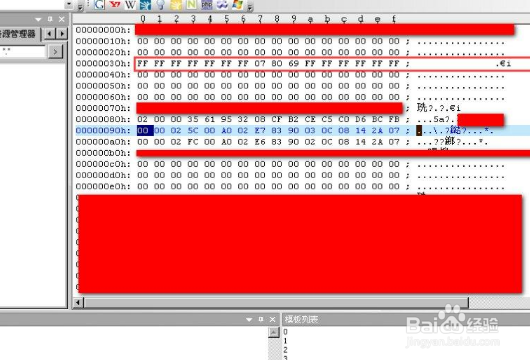The image size is (530, 360).
Task: Pin the bottom-left panel
Action: pyautogui.click(x=261, y=319)
